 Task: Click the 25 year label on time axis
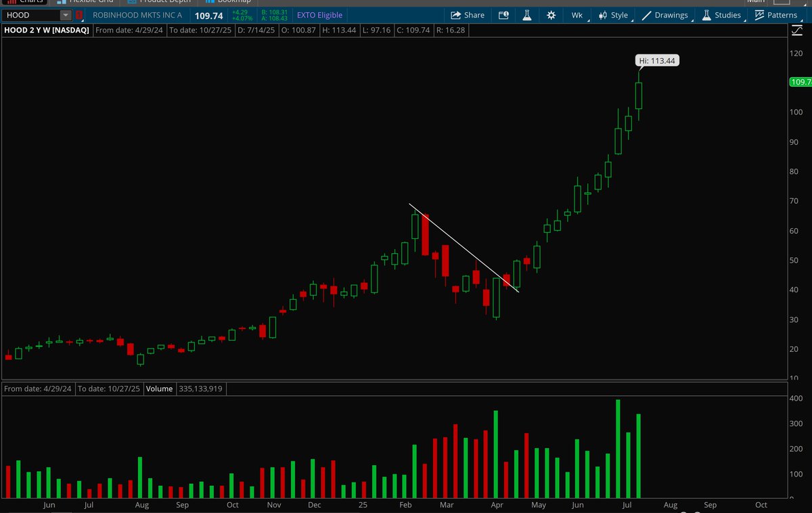pyautogui.click(x=362, y=505)
